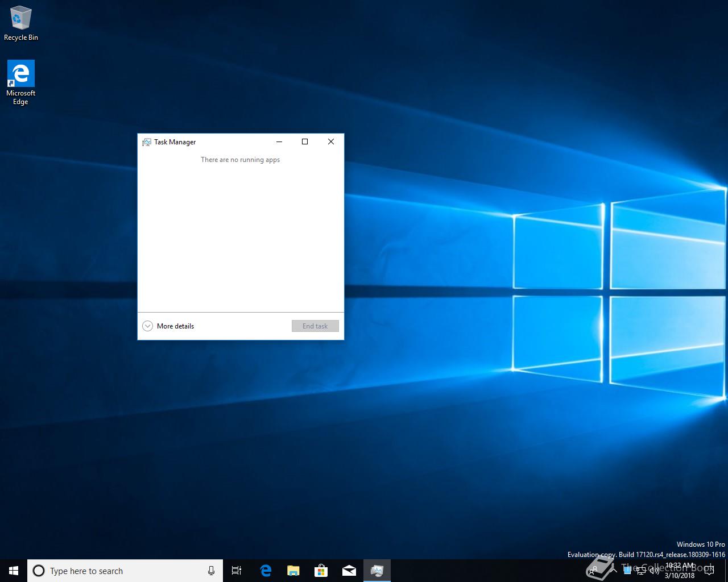Launch Edge from the taskbar
The width and height of the screenshot is (728, 582).
click(266, 571)
